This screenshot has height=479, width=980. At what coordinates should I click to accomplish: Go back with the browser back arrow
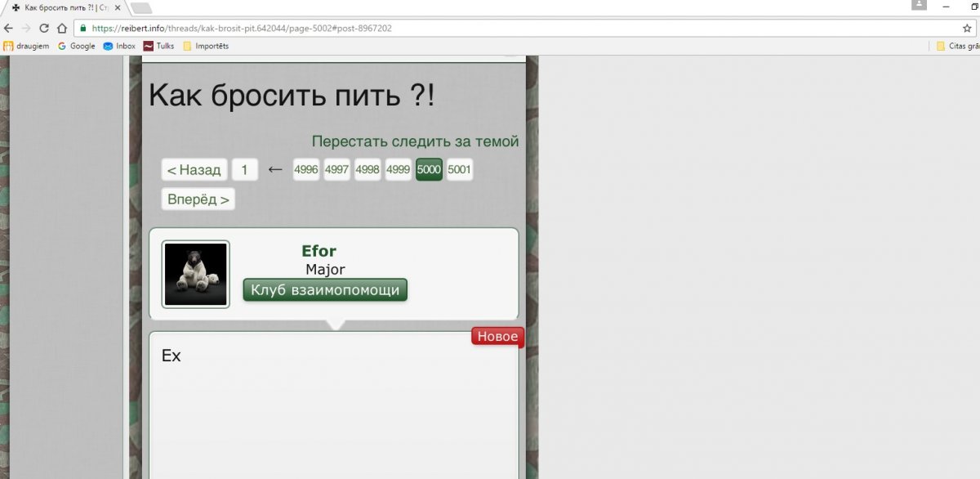point(8,27)
